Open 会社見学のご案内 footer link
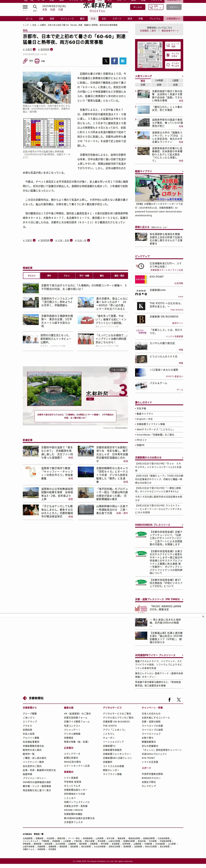 click(x=32, y=766)
